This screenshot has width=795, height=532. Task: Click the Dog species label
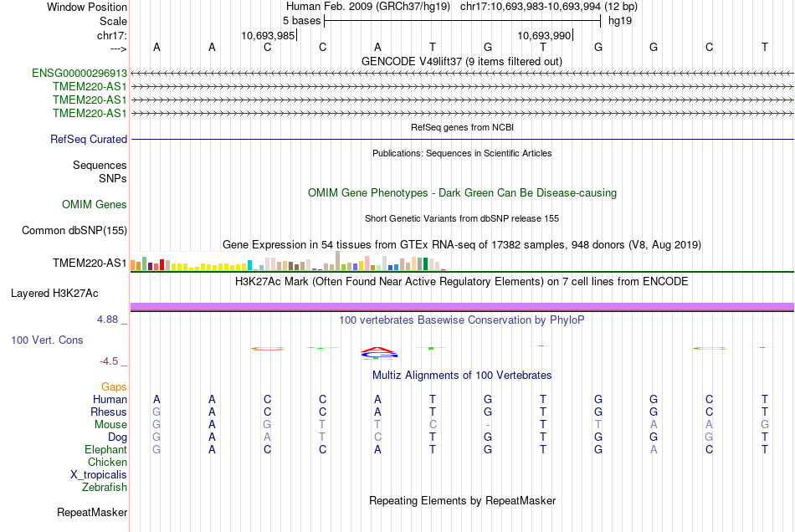pyautogui.click(x=117, y=437)
